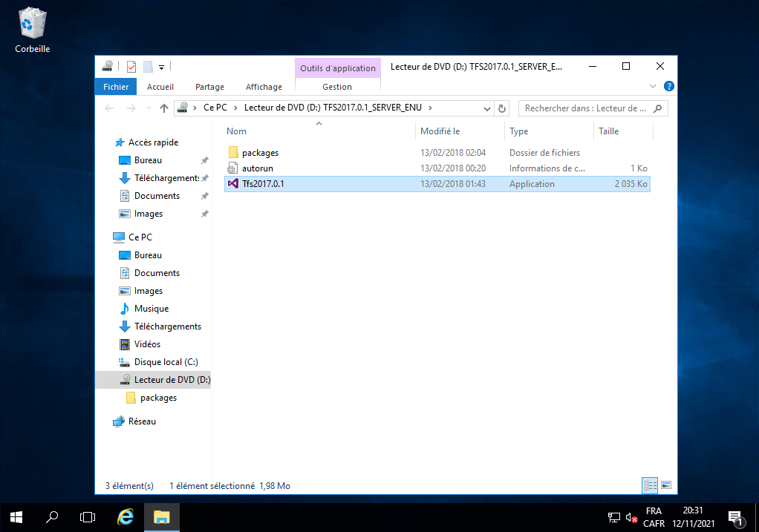The width and height of the screenshot is (759, 532).
Task: Open the Help question mark icon
Action: click(668, 86)
